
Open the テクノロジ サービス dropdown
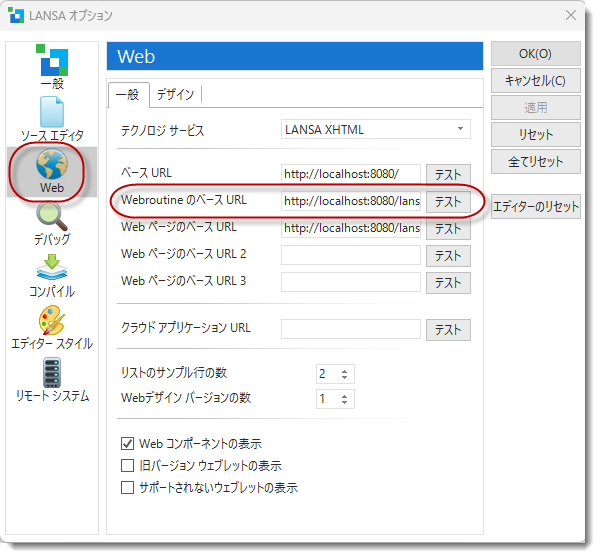click(x=376, y=129)
